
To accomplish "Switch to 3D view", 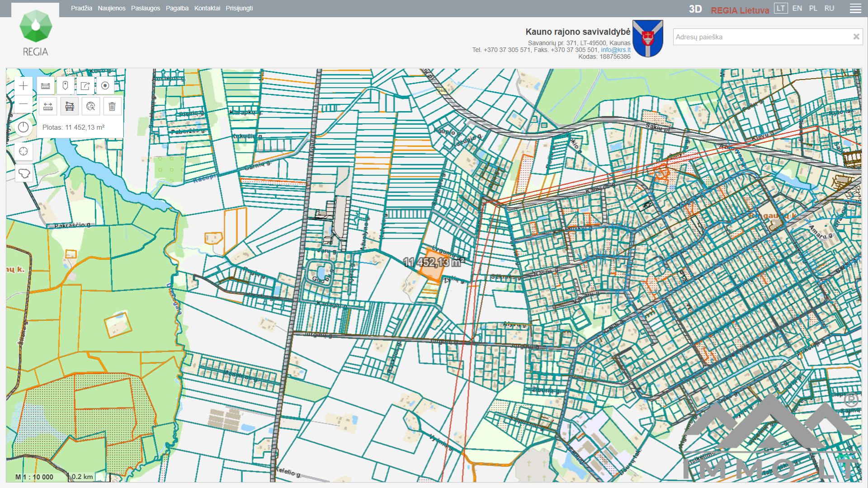I will [695, 9].
